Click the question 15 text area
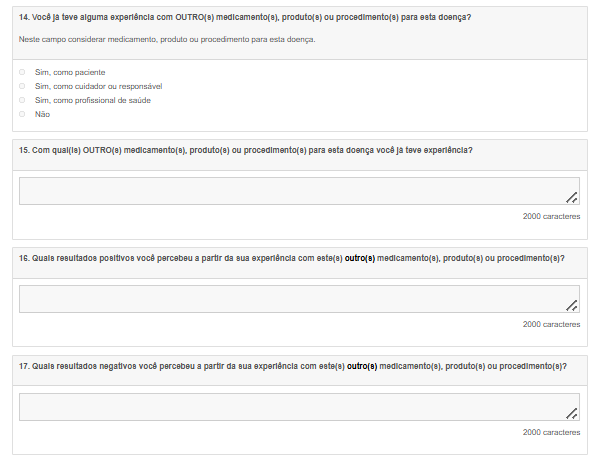 (x=299, y=191)
